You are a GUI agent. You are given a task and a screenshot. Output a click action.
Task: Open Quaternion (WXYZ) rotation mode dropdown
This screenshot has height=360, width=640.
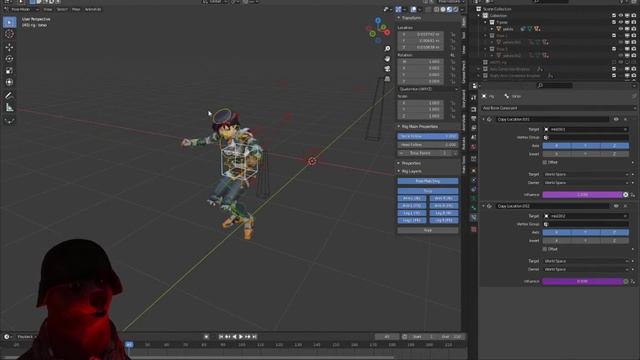click(429, 89)
